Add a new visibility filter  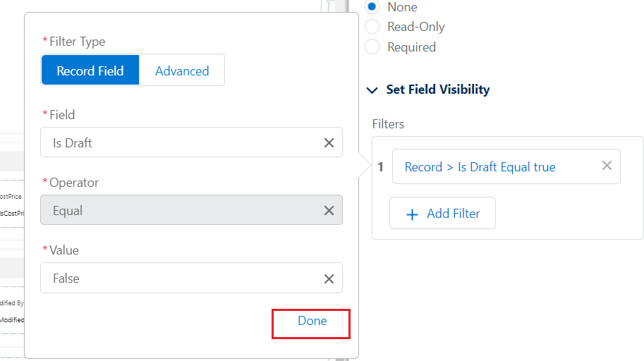click(442, 213)
